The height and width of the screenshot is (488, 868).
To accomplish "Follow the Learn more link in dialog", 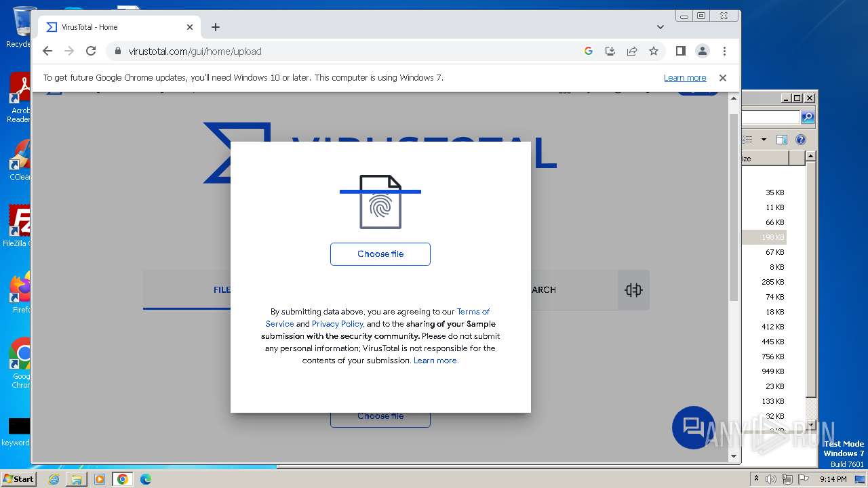I will [436, 361].
